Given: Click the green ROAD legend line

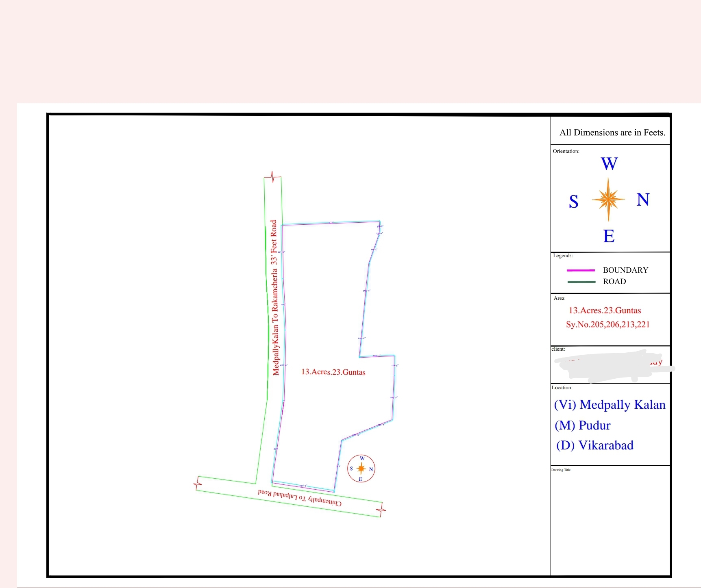Looking at the screenshot, I should [x=581, y=282].
